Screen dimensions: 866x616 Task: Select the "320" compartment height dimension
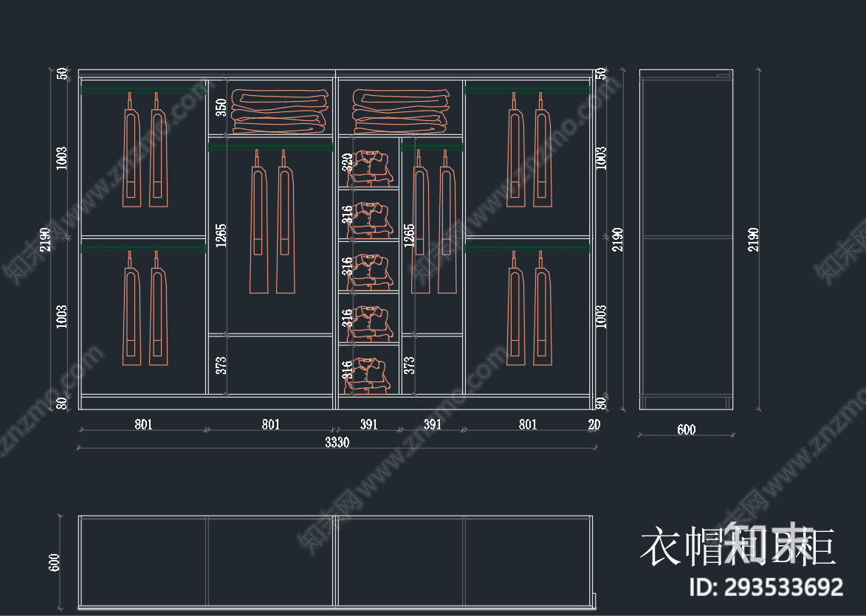pos(347,162)
